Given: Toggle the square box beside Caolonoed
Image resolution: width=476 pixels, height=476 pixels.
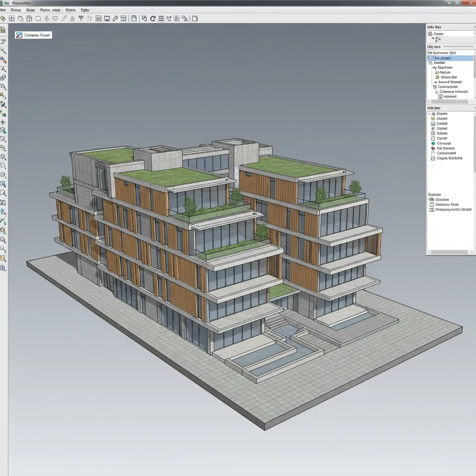Looking at the screenshot, I should (433, 153).
